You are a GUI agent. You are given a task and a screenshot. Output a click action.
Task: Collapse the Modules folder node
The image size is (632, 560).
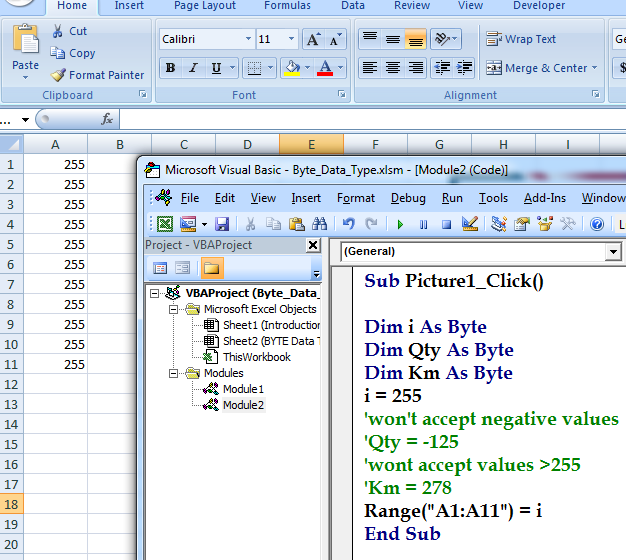tap(173, 373)
